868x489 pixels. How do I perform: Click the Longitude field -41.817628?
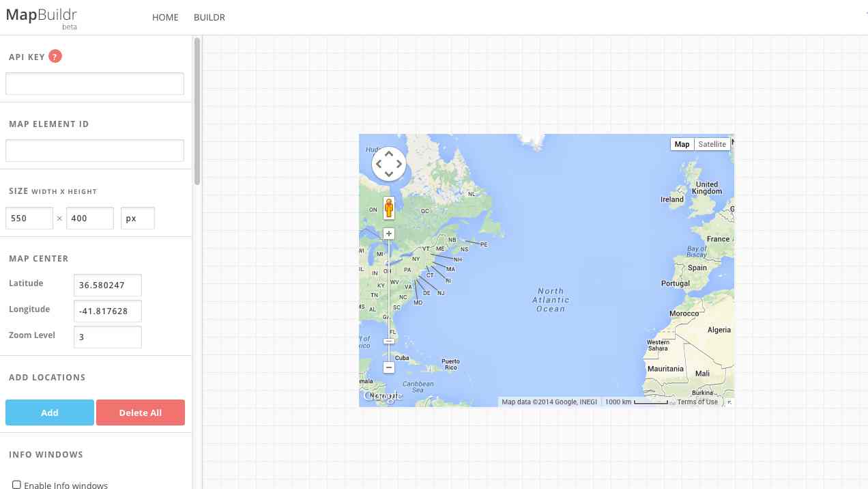(x=108, y=311)
